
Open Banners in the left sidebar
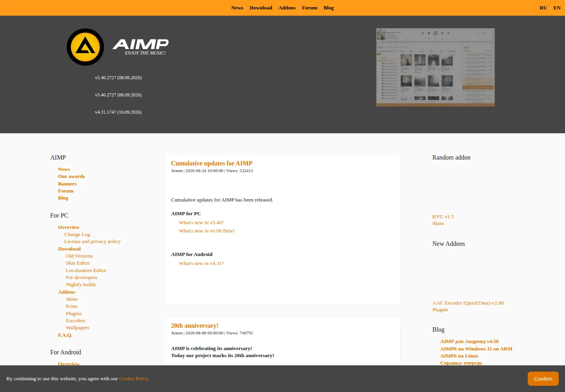click(67, 184)
